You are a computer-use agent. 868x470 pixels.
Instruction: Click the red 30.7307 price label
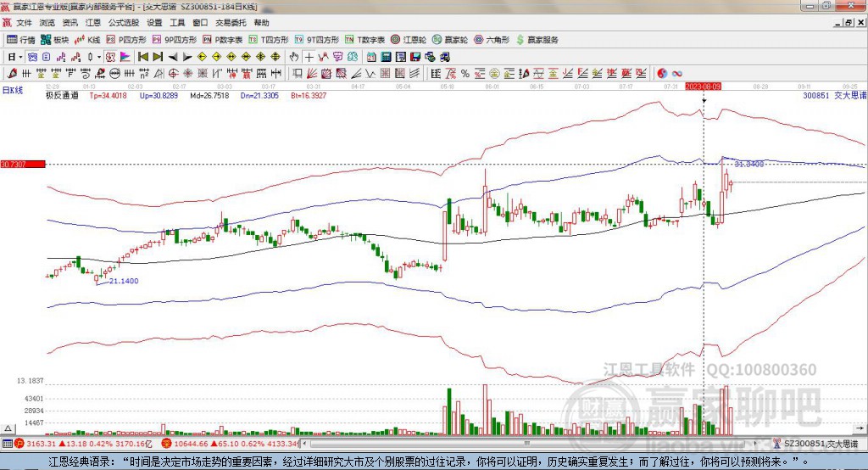click(23, 164)
